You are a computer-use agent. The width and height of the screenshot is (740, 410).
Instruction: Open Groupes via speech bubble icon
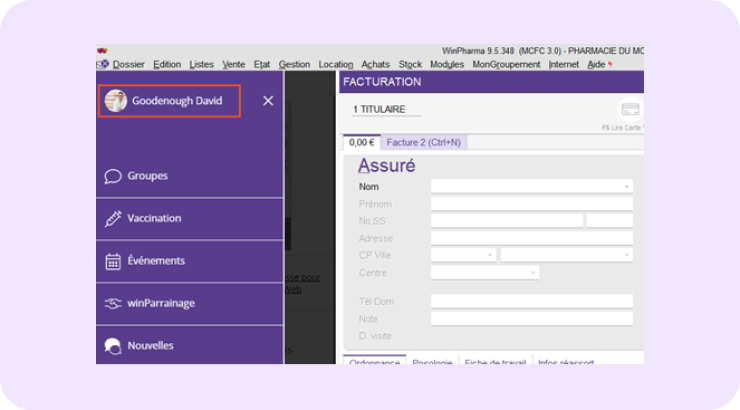[113, 176]
